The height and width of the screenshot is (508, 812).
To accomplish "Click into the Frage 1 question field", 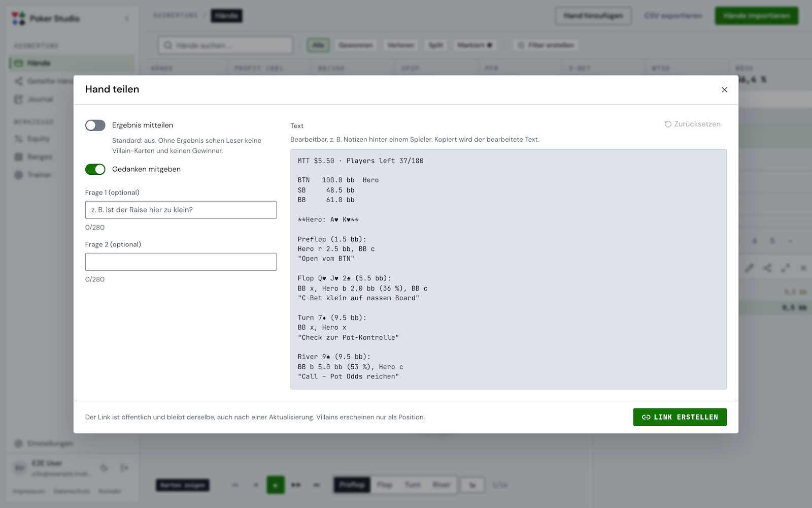I will pyautogui.click(x=181, y=210).
